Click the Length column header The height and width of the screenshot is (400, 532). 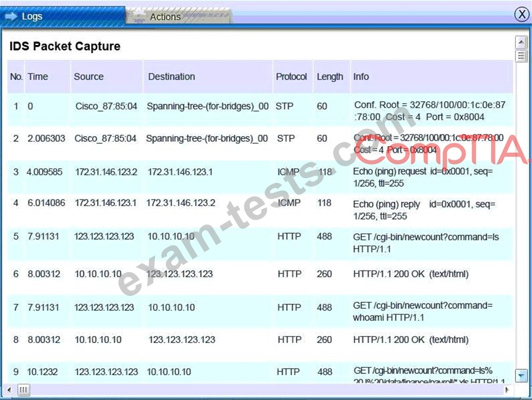[332, 77]
